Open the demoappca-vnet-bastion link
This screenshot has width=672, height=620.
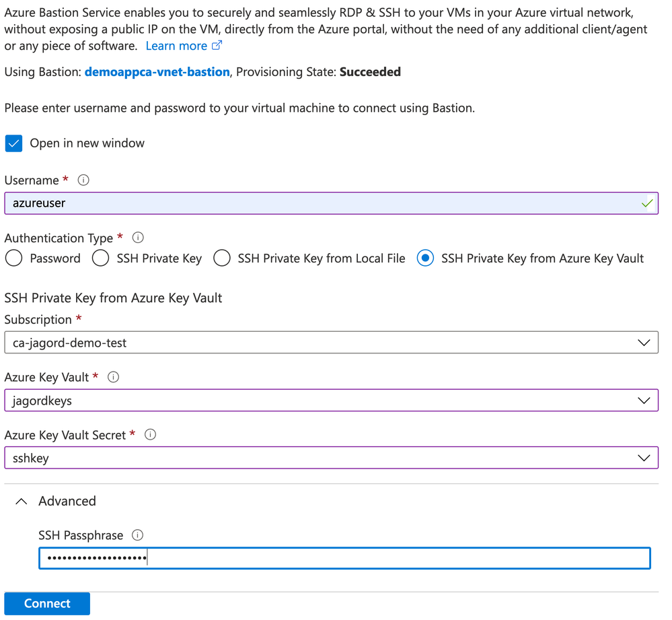tap(157, 71)
